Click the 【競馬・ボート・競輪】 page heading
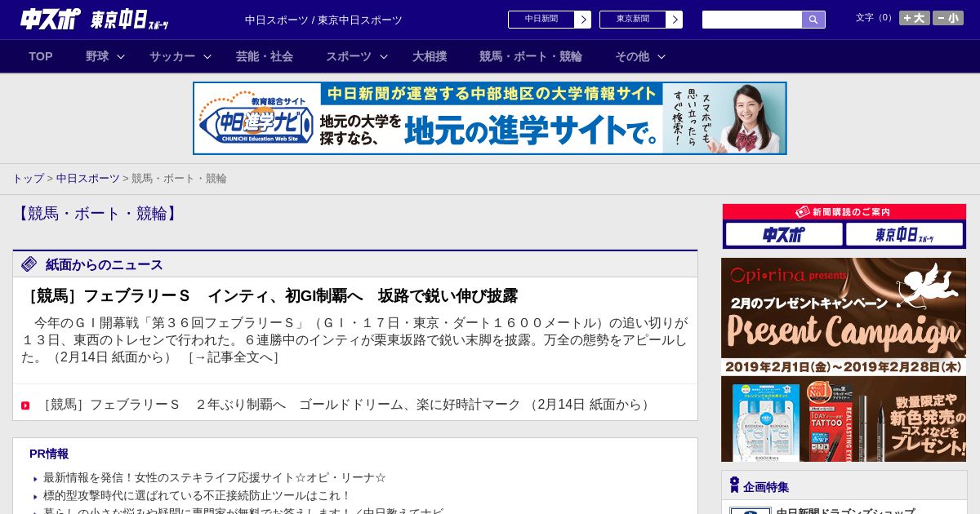 pyautogui.click(x=96, y=214)
